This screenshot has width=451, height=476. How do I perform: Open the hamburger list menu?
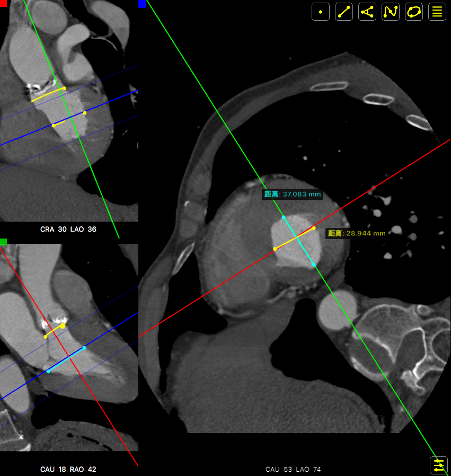(x=437, y=12)
